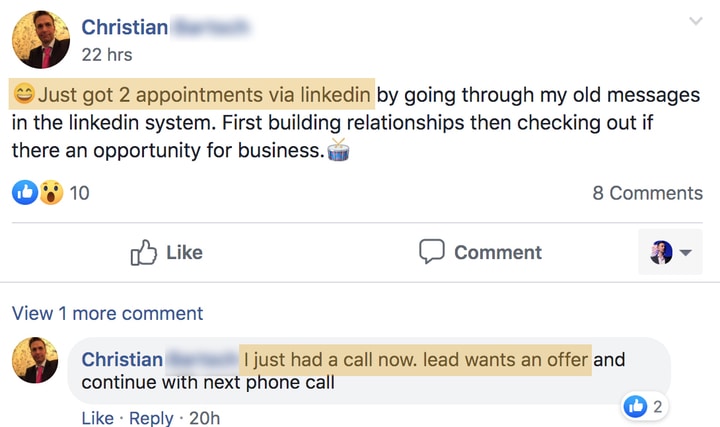Click the thumbs-up icon on the Like button
The image size is (720, 427).
point(144,253)
